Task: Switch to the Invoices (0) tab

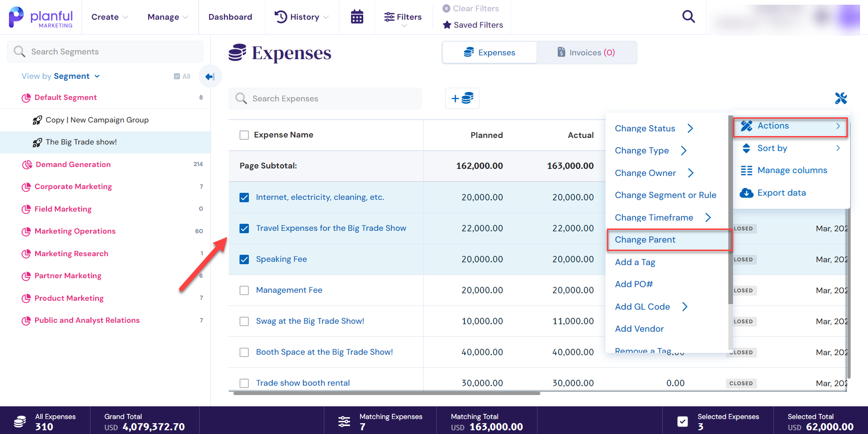Action: point(586,53)
